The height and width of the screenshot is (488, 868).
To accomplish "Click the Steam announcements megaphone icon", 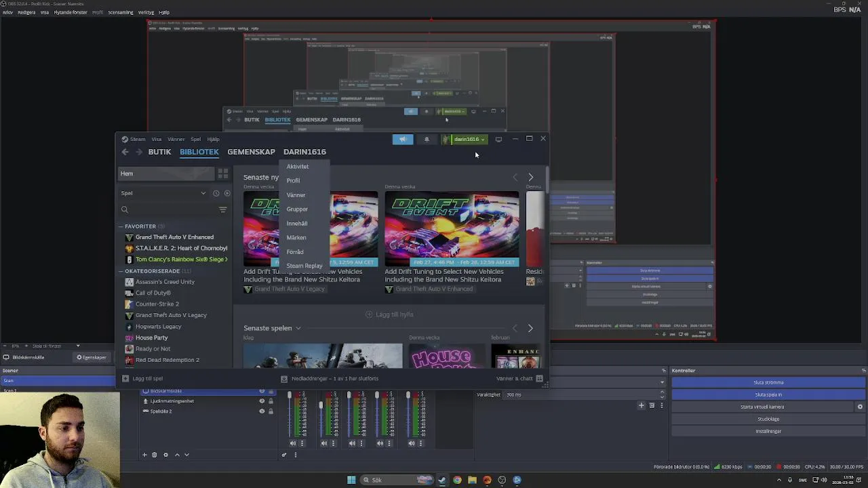I will point(402,139).
